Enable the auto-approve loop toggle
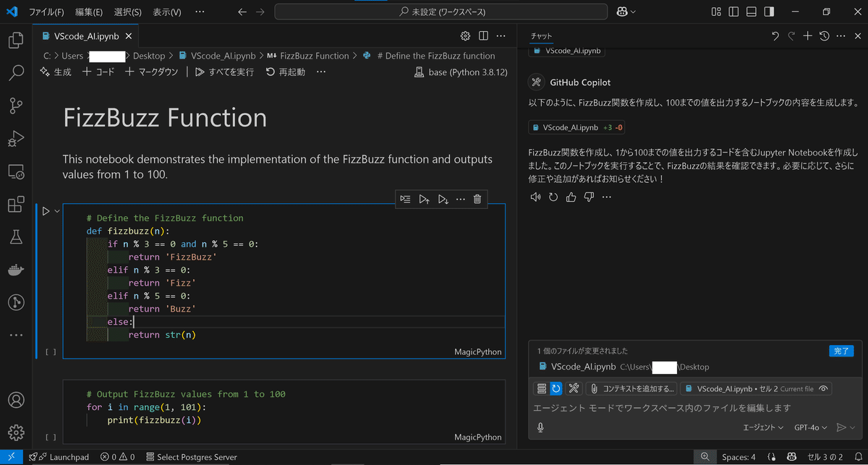 click(556, 388)
